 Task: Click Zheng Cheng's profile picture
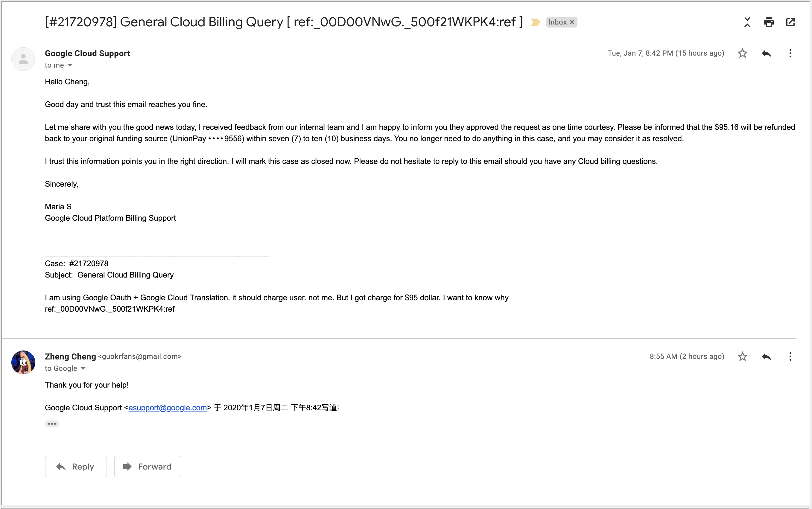pyautogui.click(x=23, y=362)
